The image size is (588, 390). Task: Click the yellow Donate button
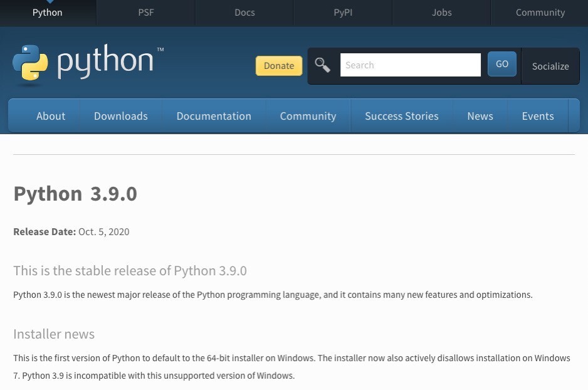pyautogui.click(x=279, y=66)
